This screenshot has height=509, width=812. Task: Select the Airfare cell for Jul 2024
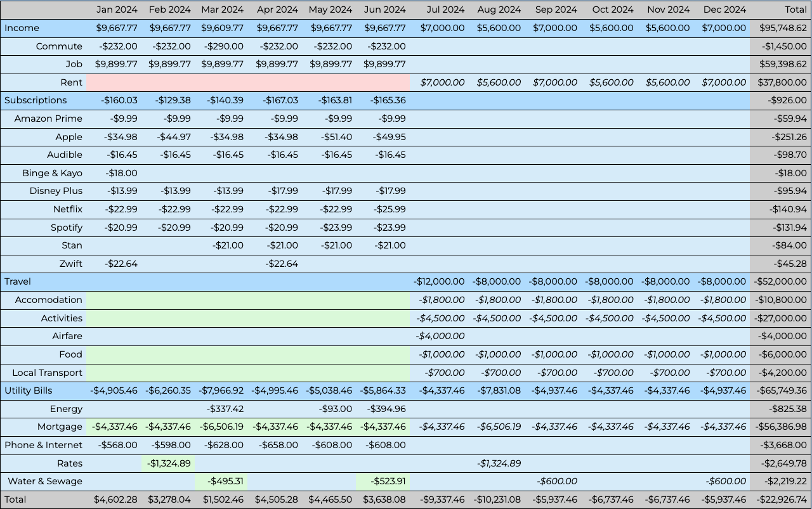click(x=440, y=336)
